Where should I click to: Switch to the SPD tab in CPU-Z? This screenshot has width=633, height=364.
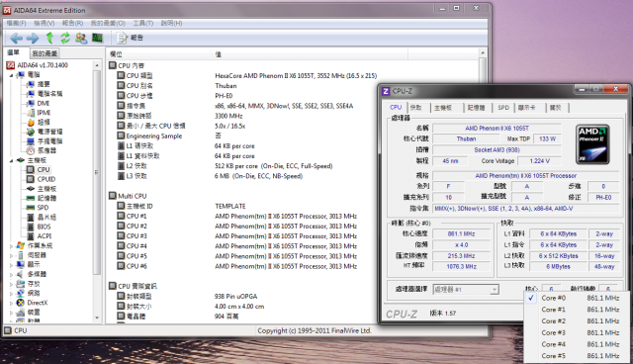point(503,108)
